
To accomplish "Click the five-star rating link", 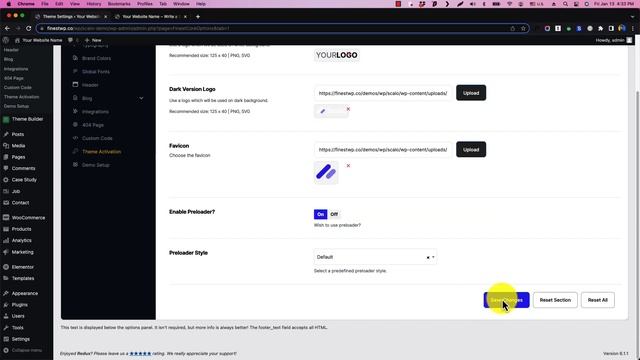I will tap(140, 353).
